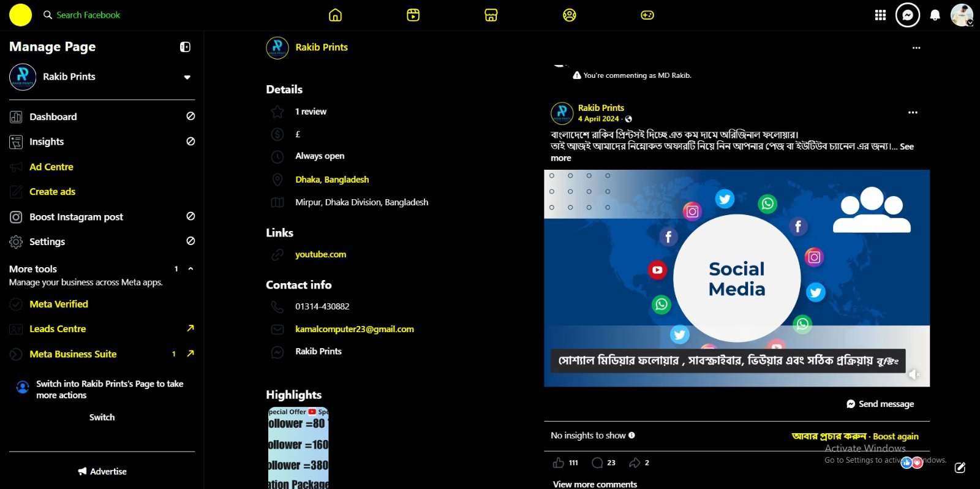Open the Dhaka, Bangladesh location link

point(332,180)
